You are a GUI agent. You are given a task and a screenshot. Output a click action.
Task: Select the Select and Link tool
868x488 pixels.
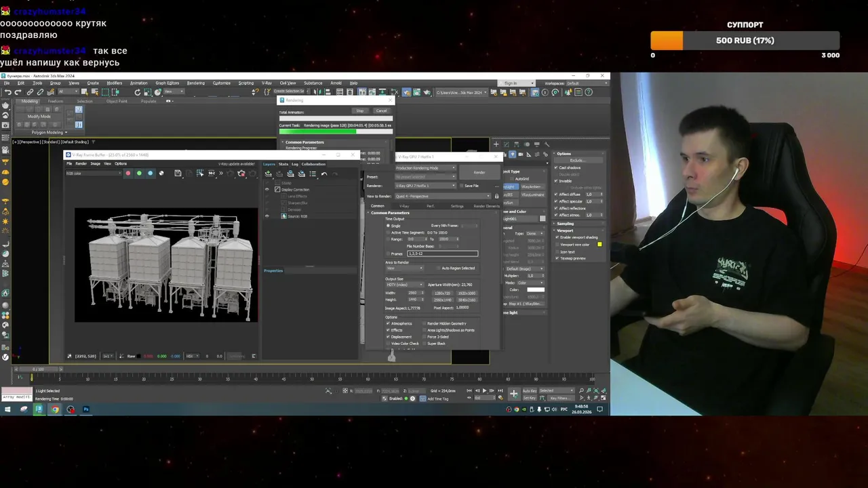point(30,92)
